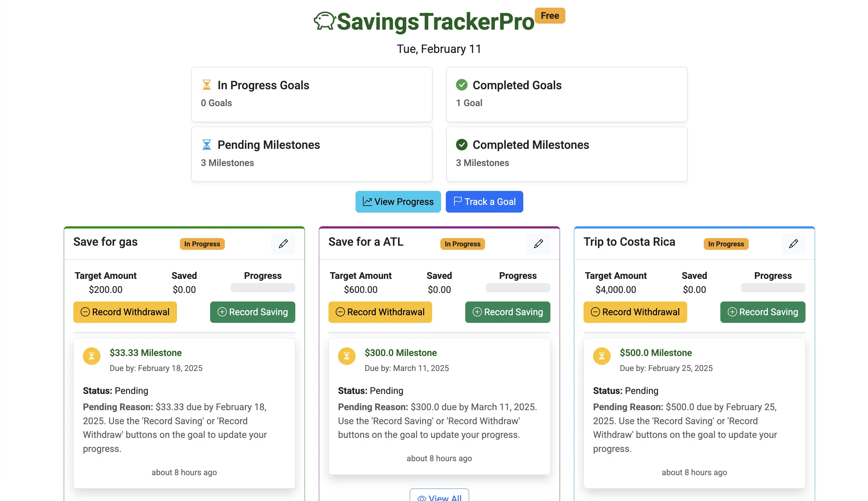Click the View Progress button

398,202
